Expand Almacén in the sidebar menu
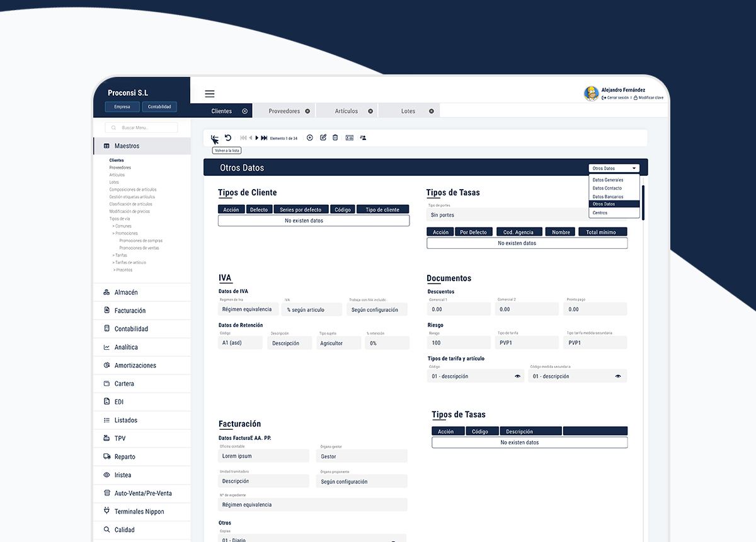This screenshot has height=542, width=756. click(x=126, y=292)
